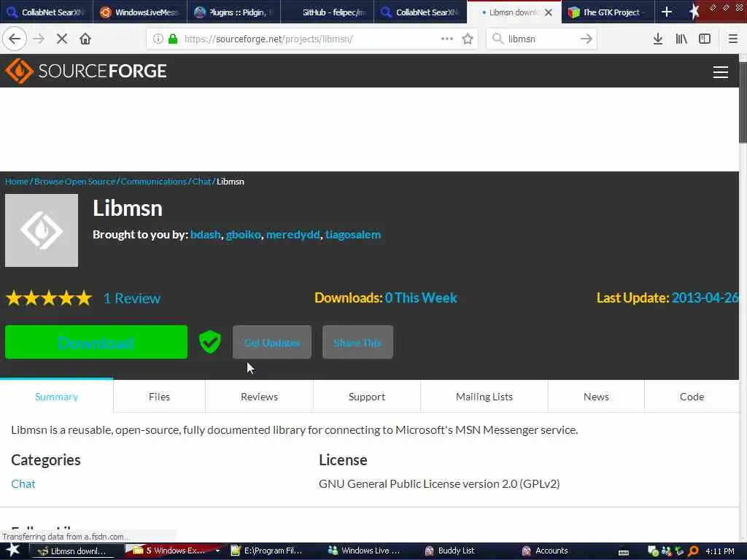Open Windows Ex... taskbar group dropdown
This screenshot has height=560, width=747.
pos(217,551)
